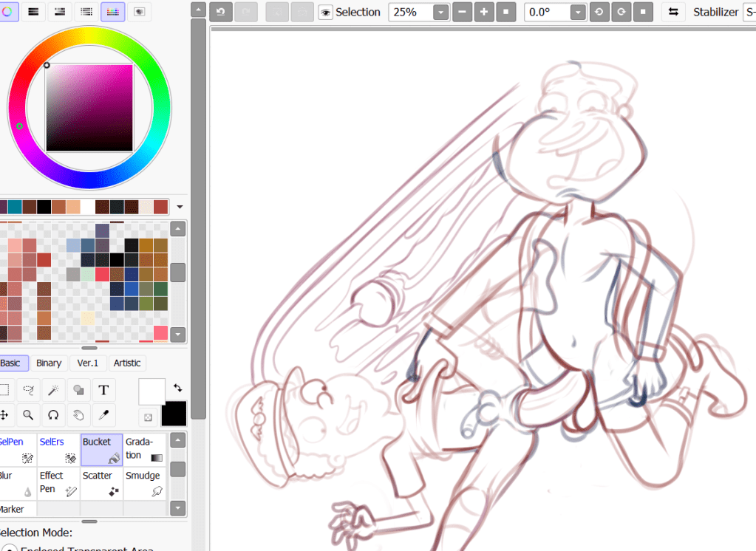Select the Effect Pen brush
Viewport: 756px width, 551px height.
pos(58,483)
